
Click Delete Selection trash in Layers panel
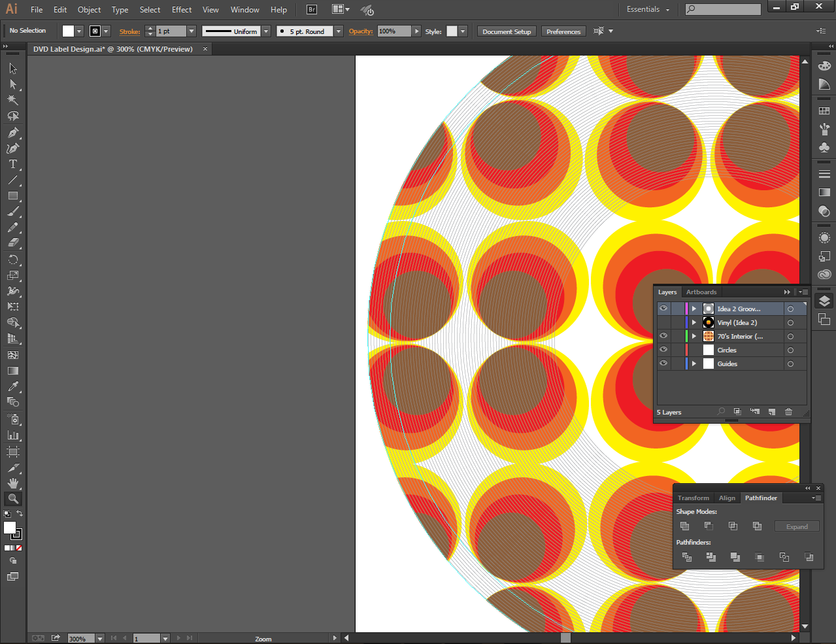(x=789, y=412)
